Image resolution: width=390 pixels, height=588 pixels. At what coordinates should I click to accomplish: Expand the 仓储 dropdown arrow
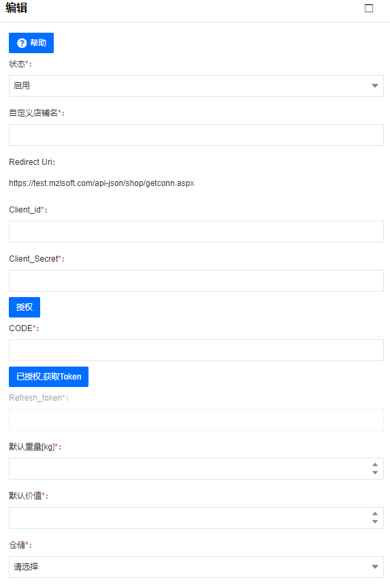[374, 567]
